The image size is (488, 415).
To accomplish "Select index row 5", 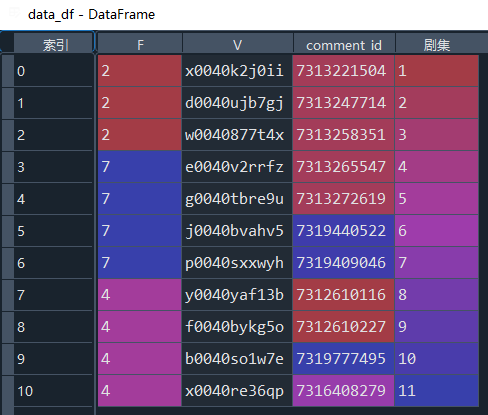I will (53, 231).
